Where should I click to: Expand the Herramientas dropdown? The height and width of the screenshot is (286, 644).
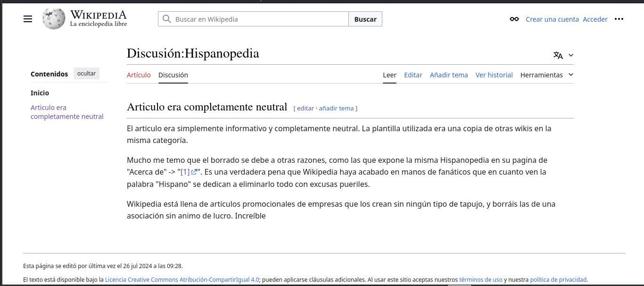[546, 75]
